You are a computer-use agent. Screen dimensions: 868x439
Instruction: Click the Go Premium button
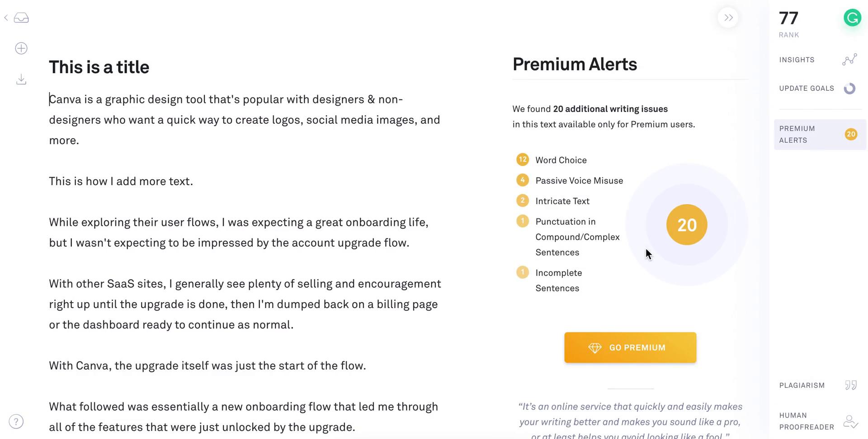[630, 347]
